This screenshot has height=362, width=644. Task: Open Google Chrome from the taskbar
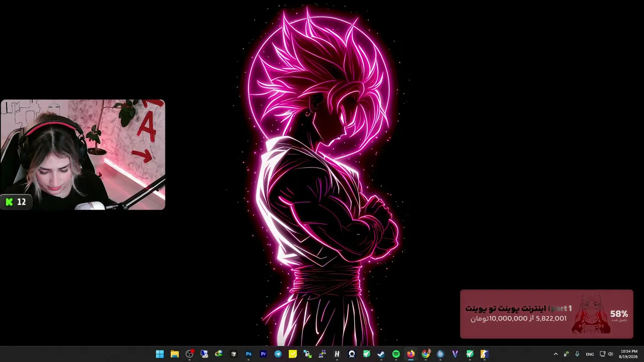(426, 354)
